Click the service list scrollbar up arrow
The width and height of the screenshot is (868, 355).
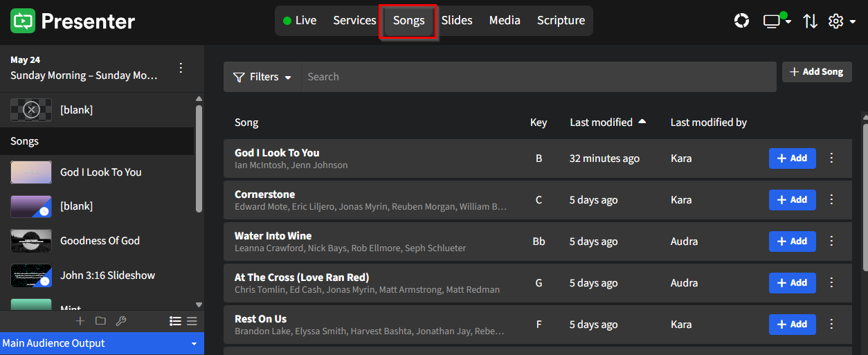pos(199,99)
